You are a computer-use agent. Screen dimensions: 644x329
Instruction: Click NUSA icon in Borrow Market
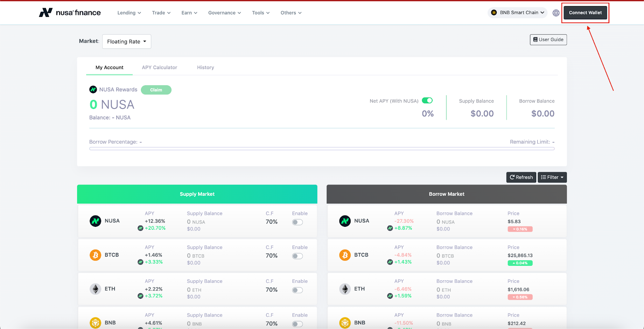click(345, 221)
